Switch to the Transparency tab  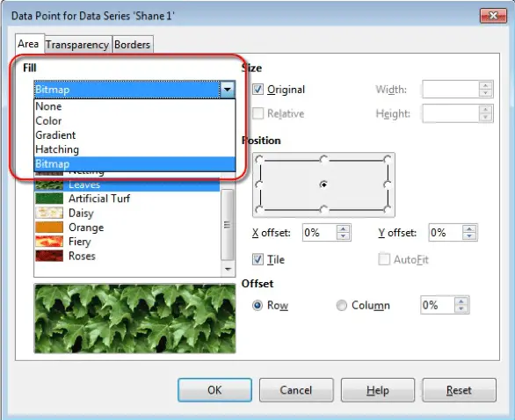77,45
